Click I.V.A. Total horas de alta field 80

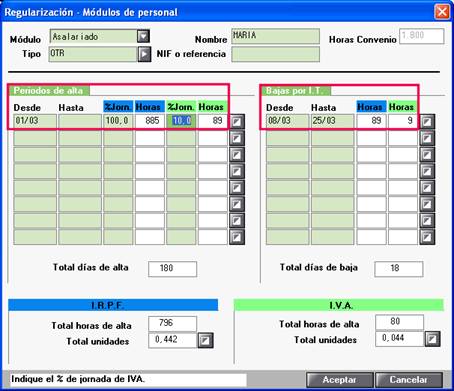pos(399,322)
